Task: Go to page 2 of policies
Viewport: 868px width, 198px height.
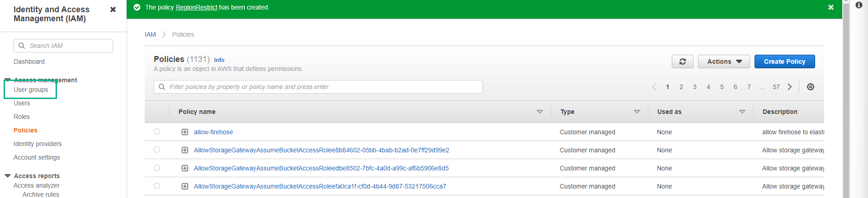Action: pyautogui.click(x=681, y=87)
